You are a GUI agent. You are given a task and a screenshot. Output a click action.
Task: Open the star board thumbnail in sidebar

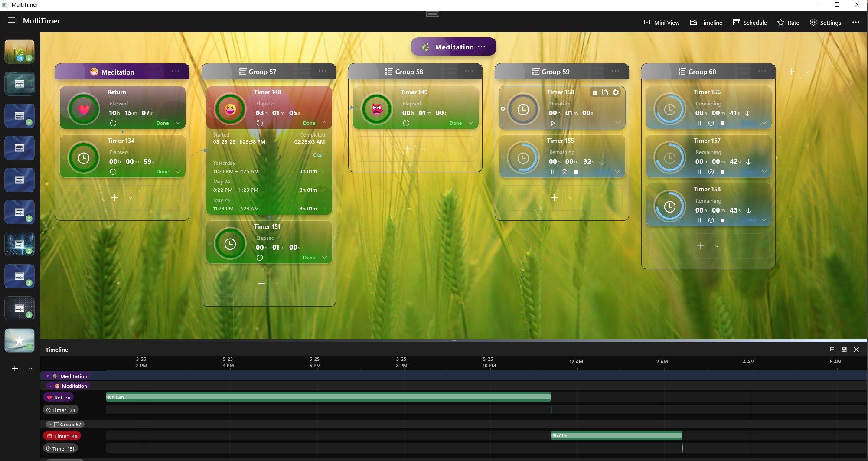pyautogui.click(x=20, y=340)
